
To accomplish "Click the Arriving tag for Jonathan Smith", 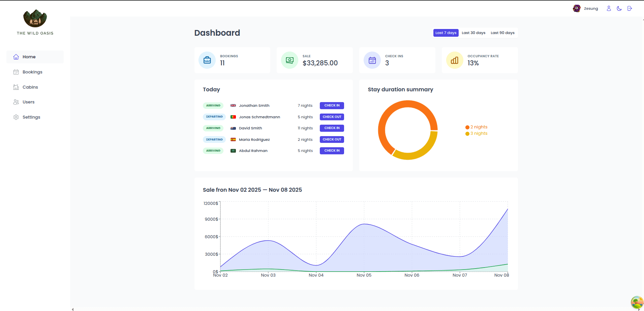I will tap(213, 105).
